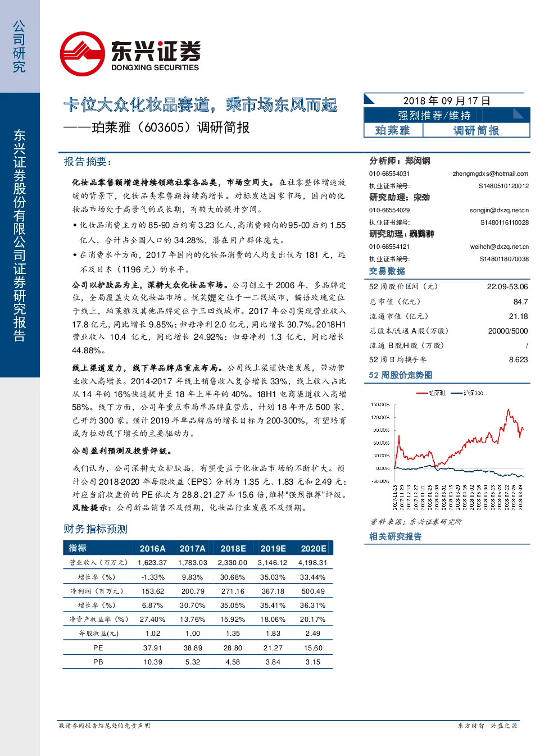The width and height of the screenshot is (558, 756).
Task: Click the share count value 20000/5000
Action: coord(508,331)
